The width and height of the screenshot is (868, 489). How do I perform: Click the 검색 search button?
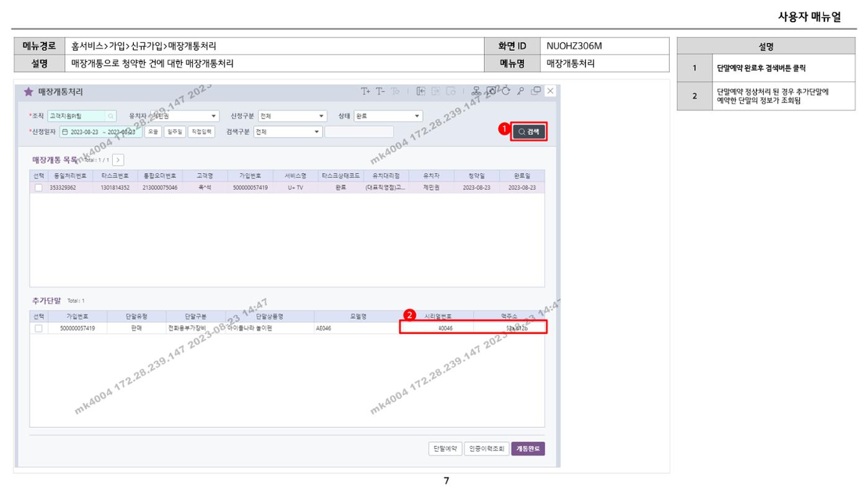tap(529, 132)
